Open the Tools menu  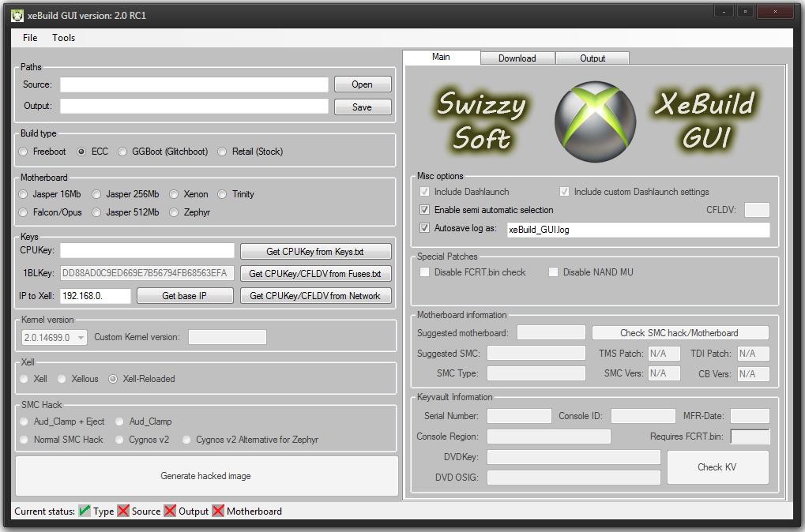[64, 38]
